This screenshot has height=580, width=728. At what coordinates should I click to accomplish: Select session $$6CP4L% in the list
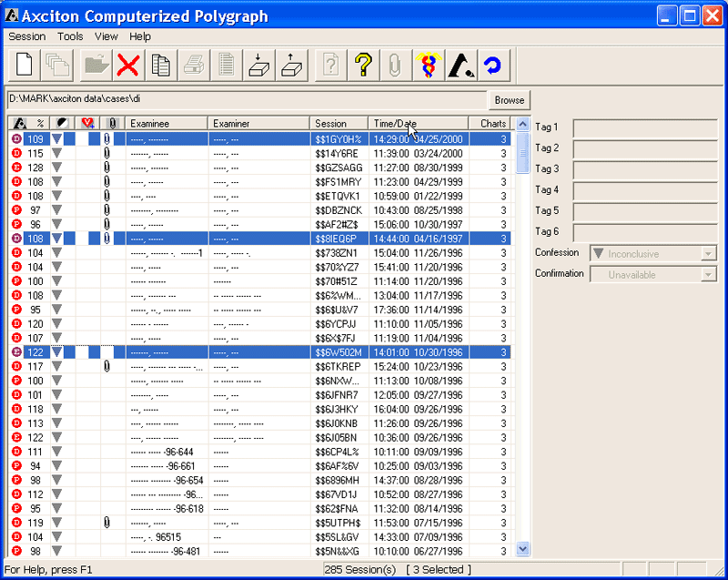pyautogui.click(x=260, y=452)
